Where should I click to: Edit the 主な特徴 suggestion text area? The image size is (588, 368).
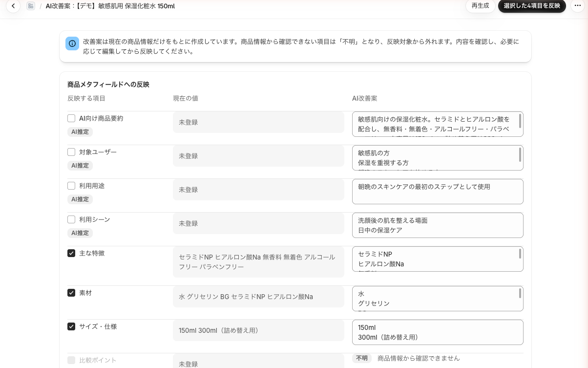438,259
